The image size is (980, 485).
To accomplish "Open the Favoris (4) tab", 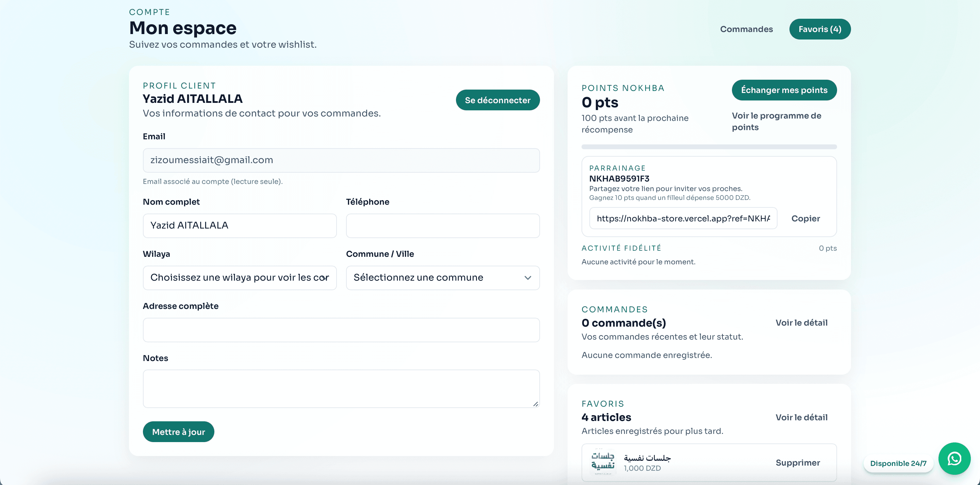I will 820,29.
